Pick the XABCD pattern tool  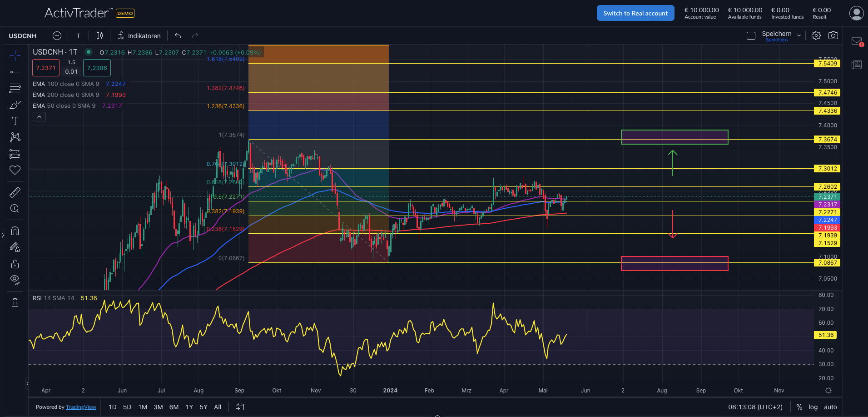[x=15, y=137]
